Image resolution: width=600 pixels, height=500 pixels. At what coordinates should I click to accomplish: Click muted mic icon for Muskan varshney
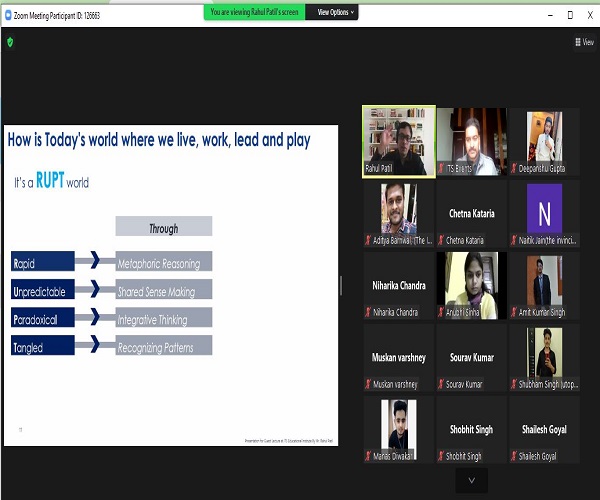368,384
